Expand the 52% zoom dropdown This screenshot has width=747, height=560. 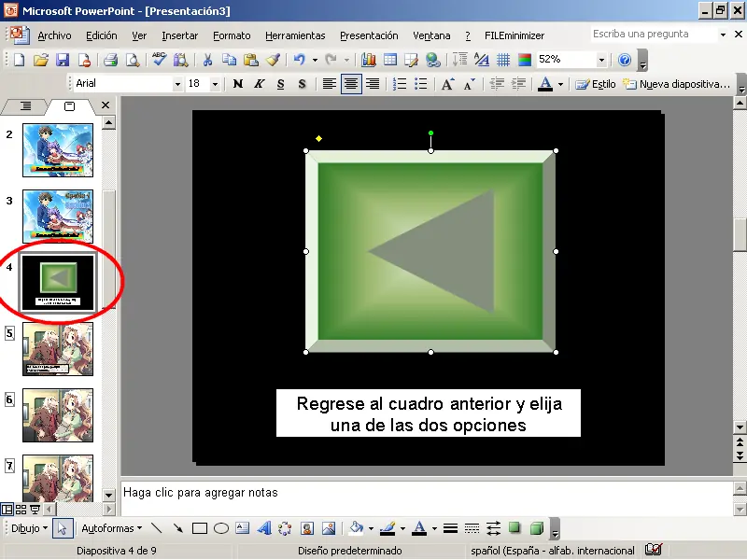[601, 60]
